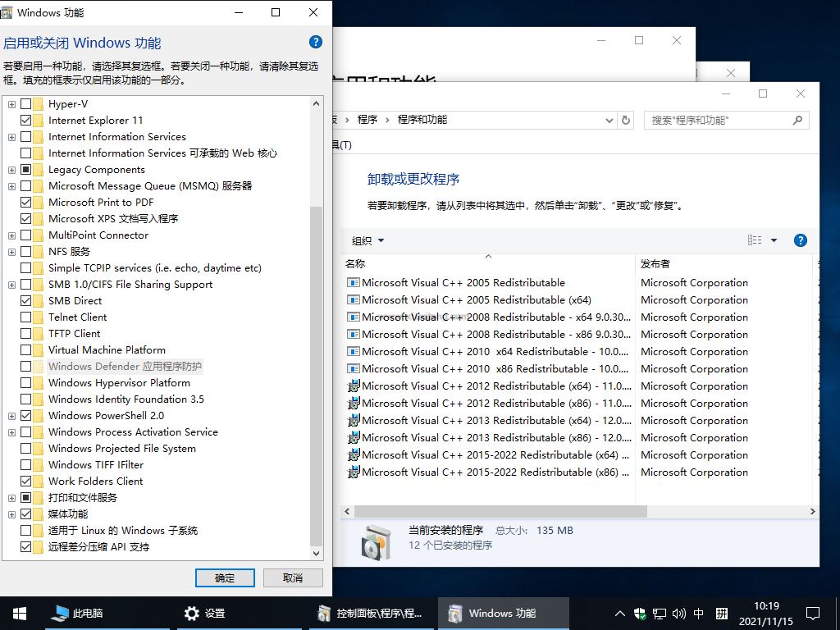The height and width of the screenshot is (630, 840).
Task: Open the 组织 dropdown menu
Action: click(x=367, y=240)
